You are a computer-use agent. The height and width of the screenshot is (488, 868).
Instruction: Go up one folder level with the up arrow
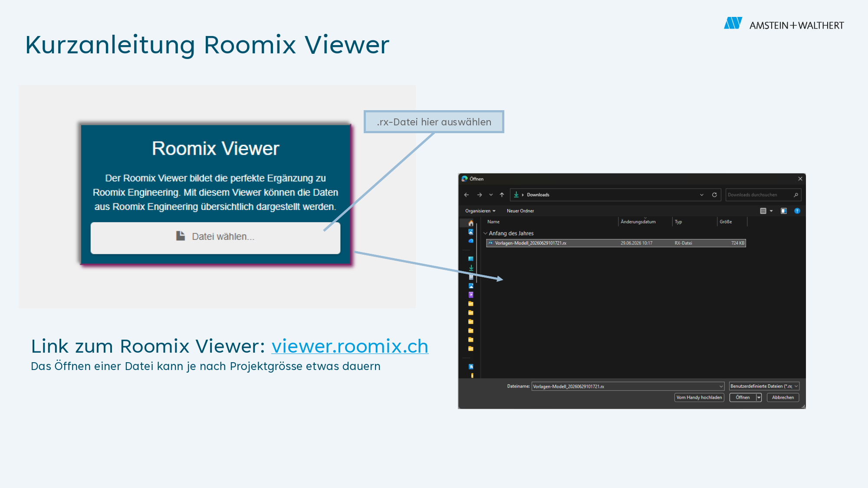point(502,195)
